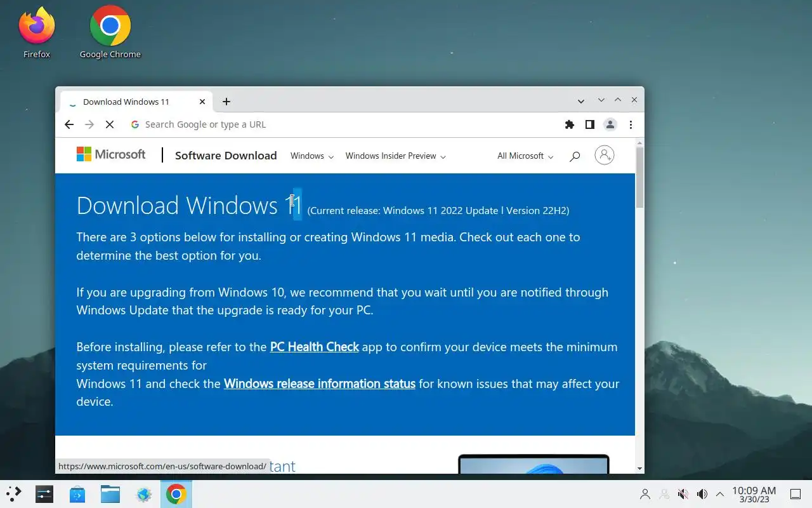This screenshot has width=812, height=508.
Task: Go back to the previous page
Action: tap(69, 124)
